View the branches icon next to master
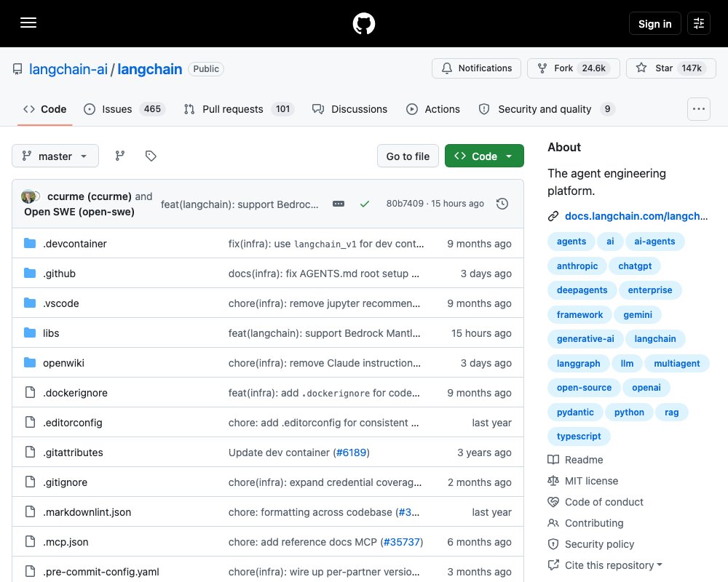Image resolution: width=728 pixels, height=582 pixels. pos(120,156)
